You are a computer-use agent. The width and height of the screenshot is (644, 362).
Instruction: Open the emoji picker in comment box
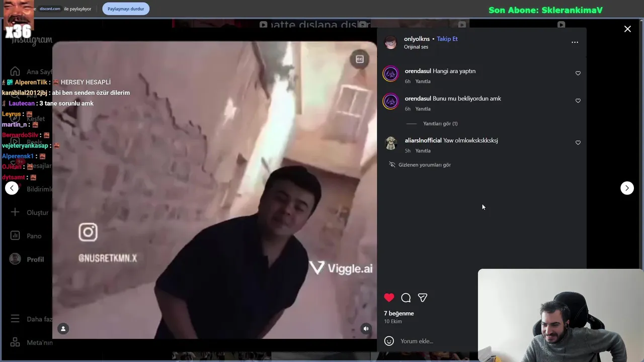(x=389, y=341)
